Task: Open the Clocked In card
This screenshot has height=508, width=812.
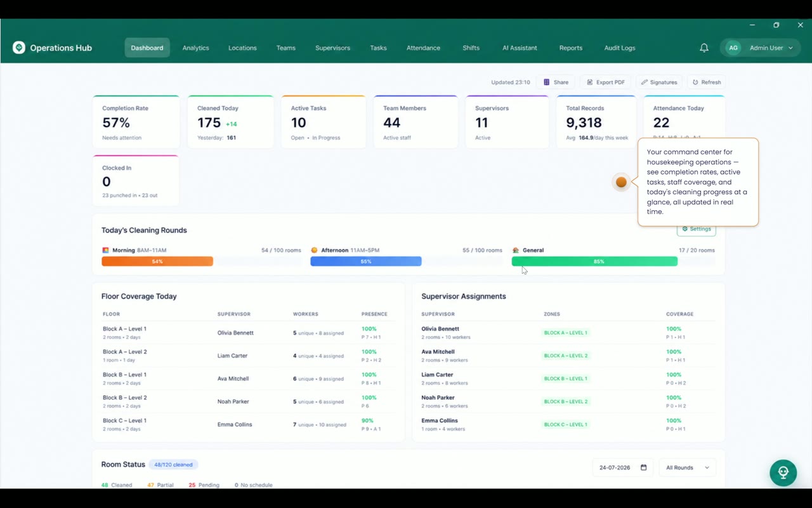Action: point(136,180)
